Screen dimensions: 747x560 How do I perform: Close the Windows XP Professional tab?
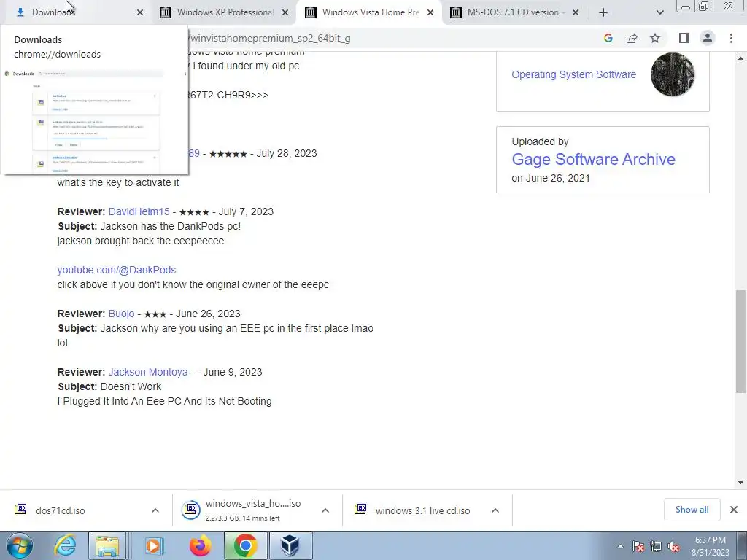point(285,13)
